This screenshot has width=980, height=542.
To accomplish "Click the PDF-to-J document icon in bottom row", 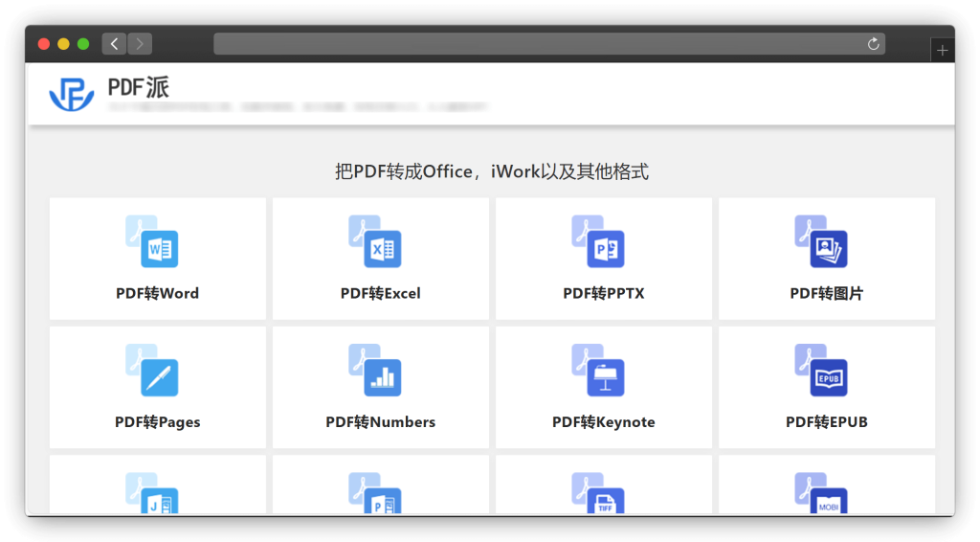I will pos(152,493).
